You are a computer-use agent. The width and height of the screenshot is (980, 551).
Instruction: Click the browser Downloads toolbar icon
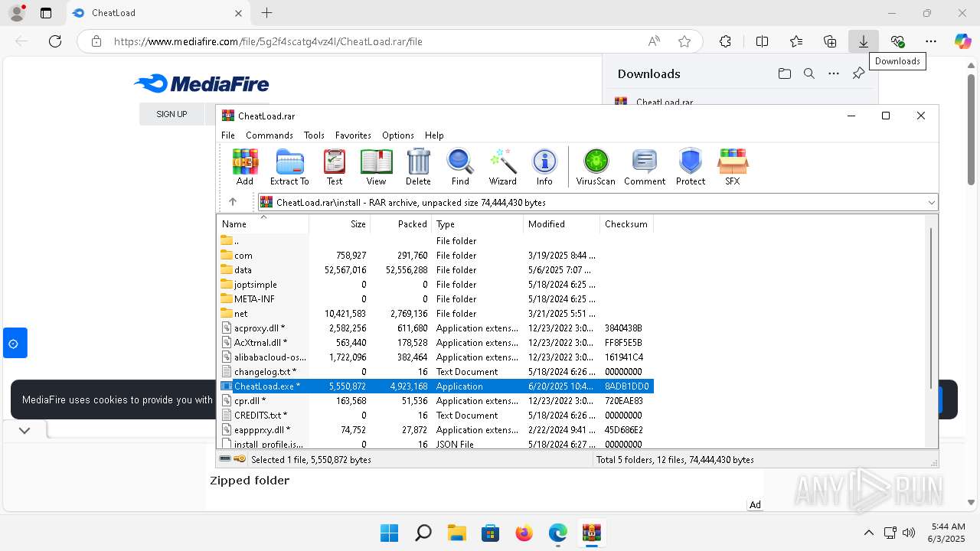coord(864,41)
